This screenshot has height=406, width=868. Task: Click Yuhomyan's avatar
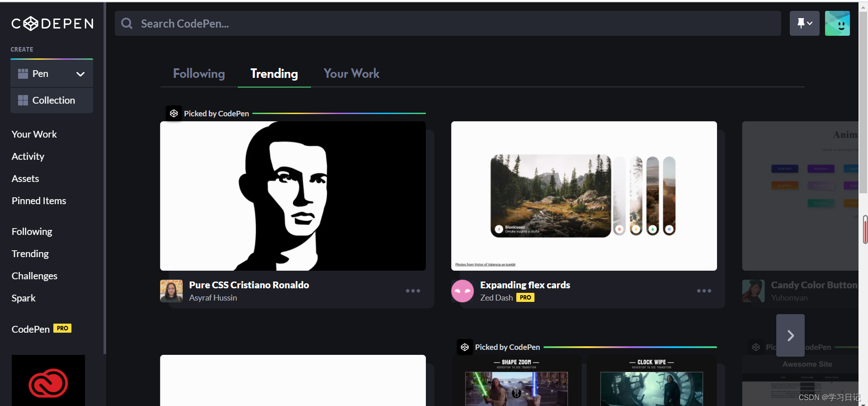click(754, 291)
